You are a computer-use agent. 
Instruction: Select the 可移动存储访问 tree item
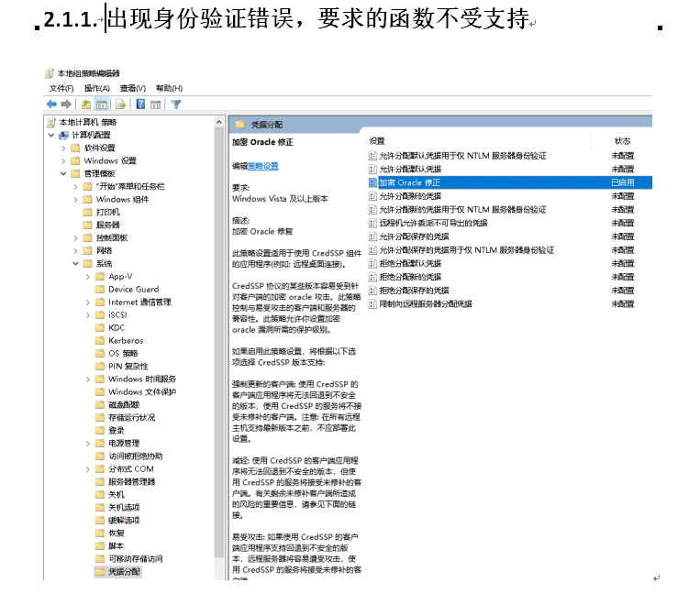[x=135, y=559]
